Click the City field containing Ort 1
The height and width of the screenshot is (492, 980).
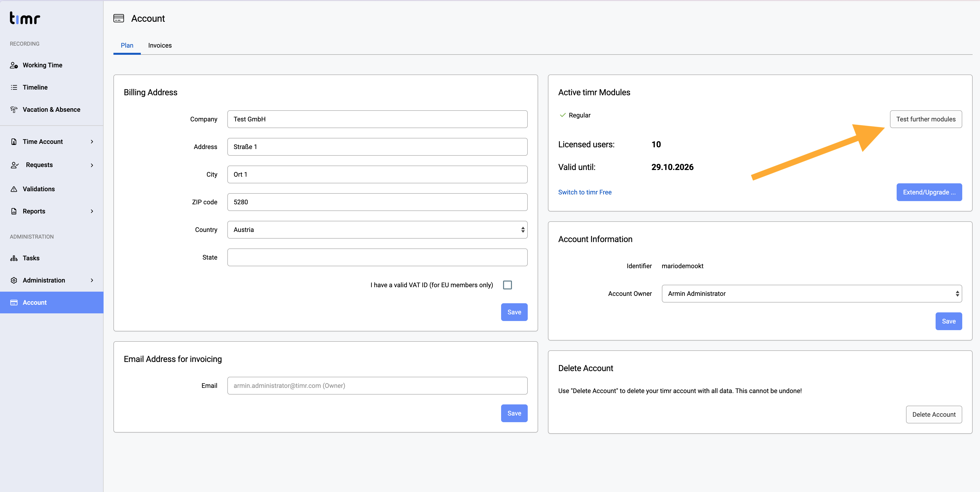click(377, 174)
